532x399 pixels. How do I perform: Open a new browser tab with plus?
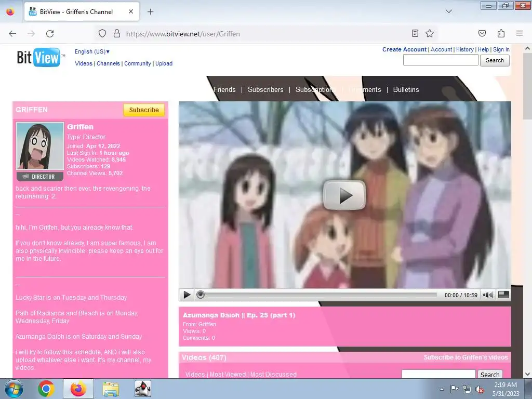click(x=150, y=11)
